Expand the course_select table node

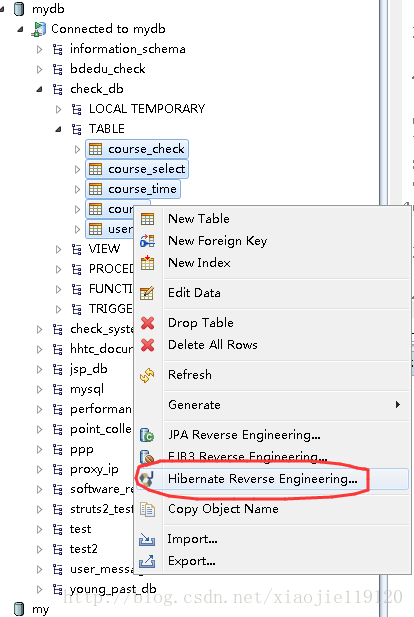click(x=77, y=169)
